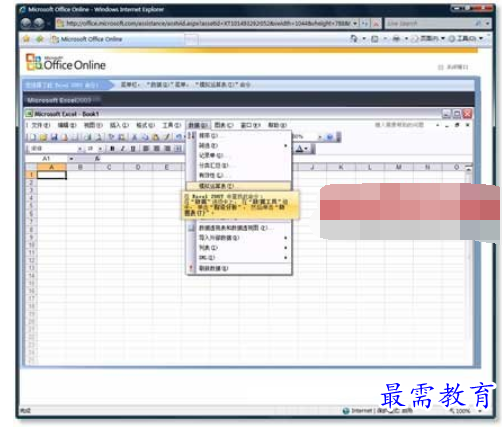502x427 pixels.
Task: Center cell text
Action: 157,149
